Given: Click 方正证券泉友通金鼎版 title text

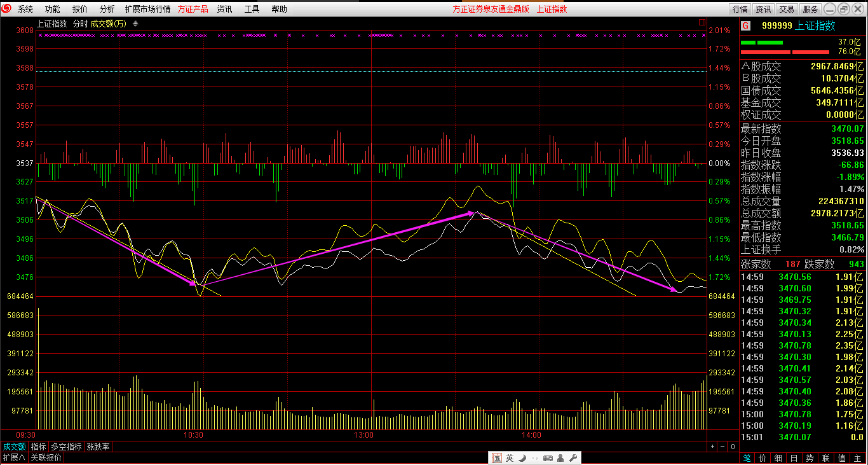Looking at the screenshot, I should [491, 9].
